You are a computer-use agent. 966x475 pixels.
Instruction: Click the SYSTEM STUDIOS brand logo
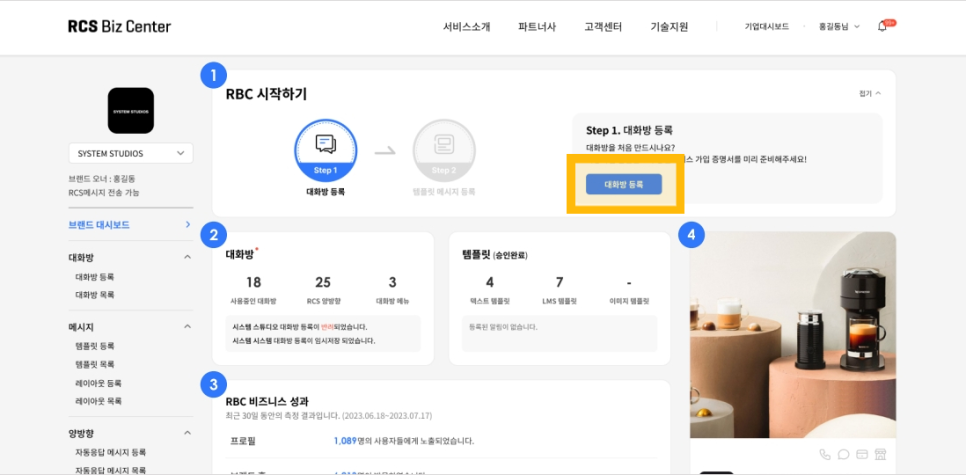[131, 110]
